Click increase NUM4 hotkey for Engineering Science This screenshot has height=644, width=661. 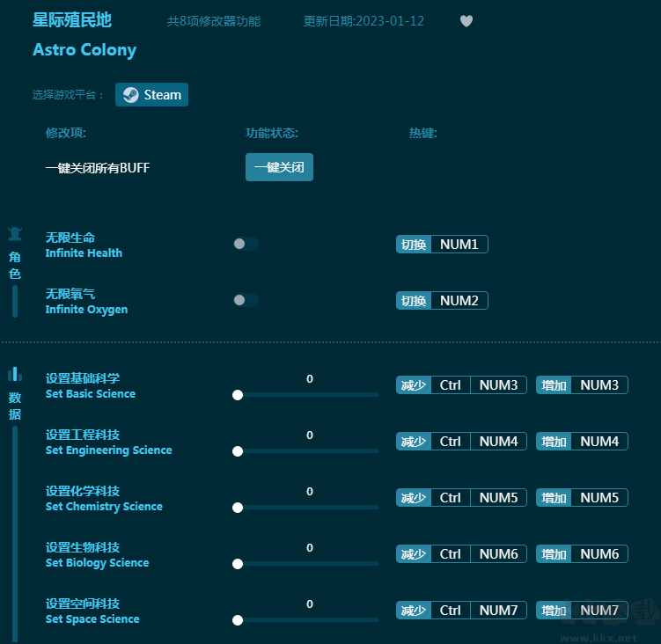click(x=582, y=442)
